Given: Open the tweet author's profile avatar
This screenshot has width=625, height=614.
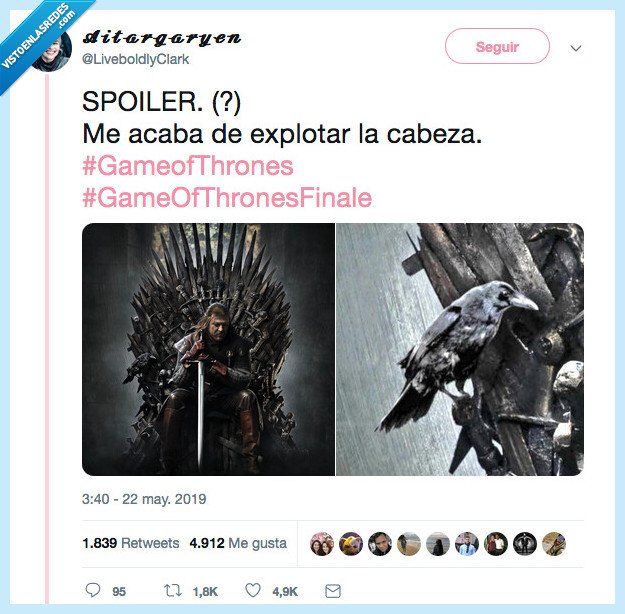Looking at the screenshot, I should (54, 52).
